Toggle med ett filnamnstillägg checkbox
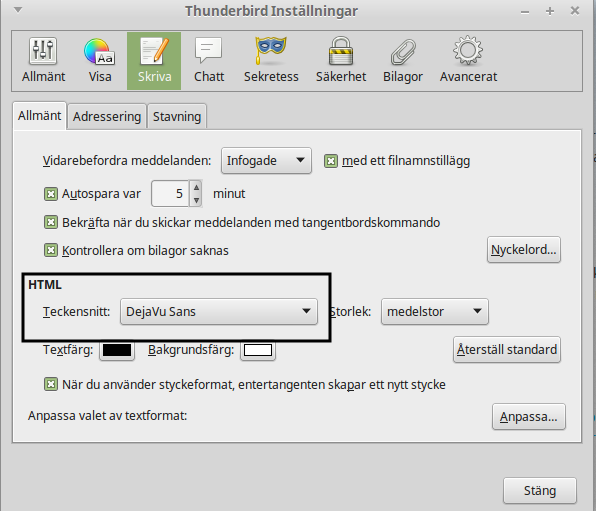 coord(331,161)
